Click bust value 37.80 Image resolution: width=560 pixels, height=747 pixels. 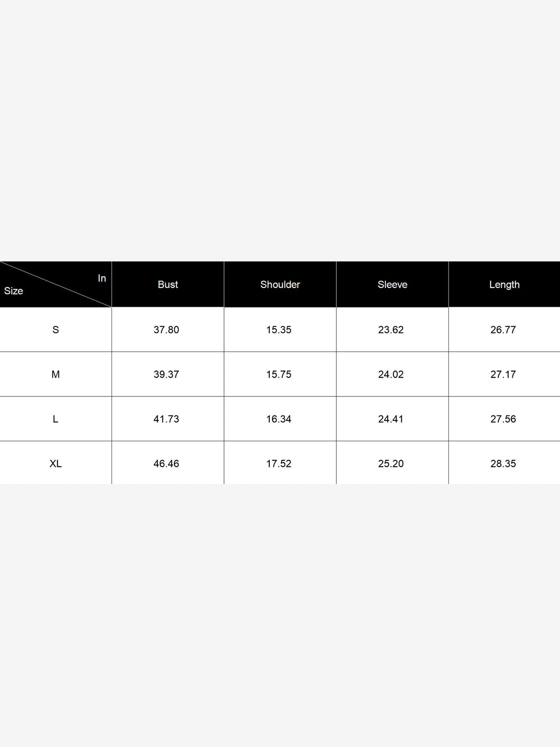click(x=167, y=330)
